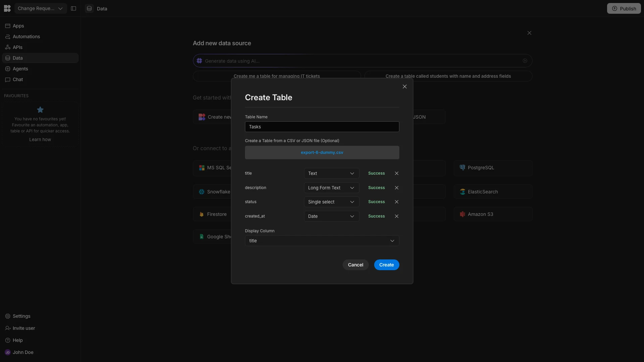Open Agents in the sidebar
This screenshot has width=644, height=362.
pos(40,69)
